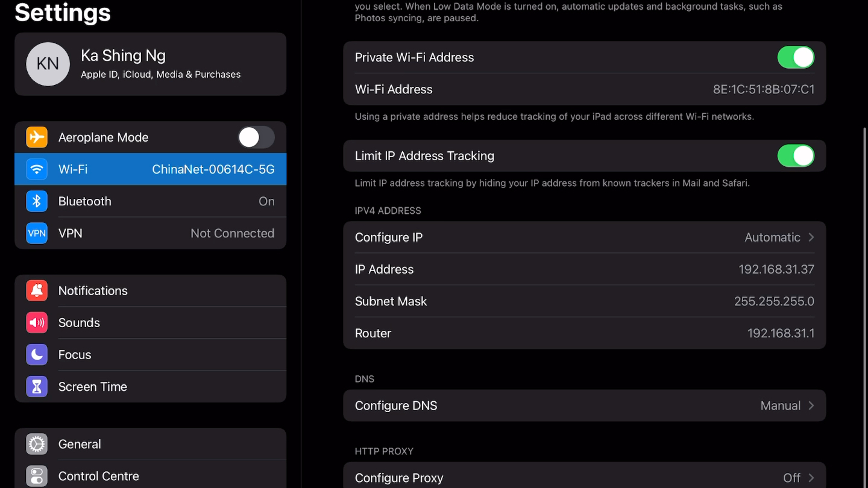This screenshot has width=868, height=488.
Task: Tap the Sounds speaker icon
Action: 37,322
